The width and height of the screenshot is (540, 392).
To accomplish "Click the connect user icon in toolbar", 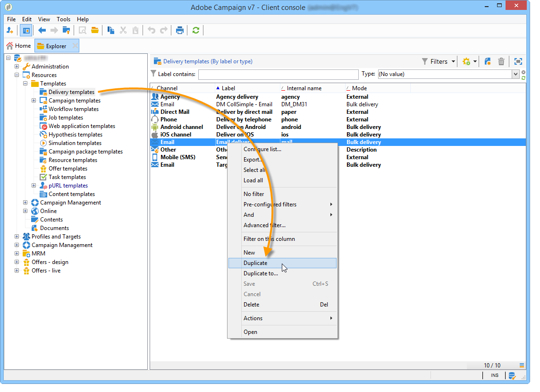I will [10, 31].
